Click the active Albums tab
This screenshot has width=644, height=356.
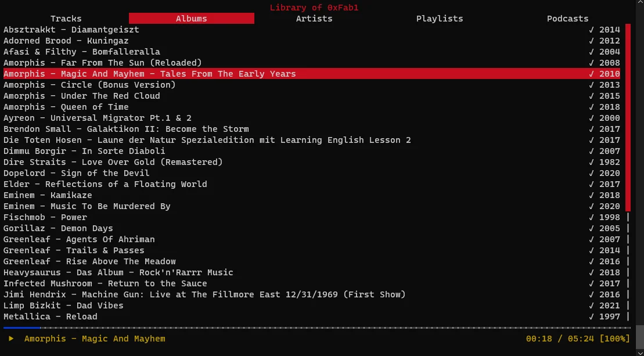pyautogui.click(x=192, y=19)
